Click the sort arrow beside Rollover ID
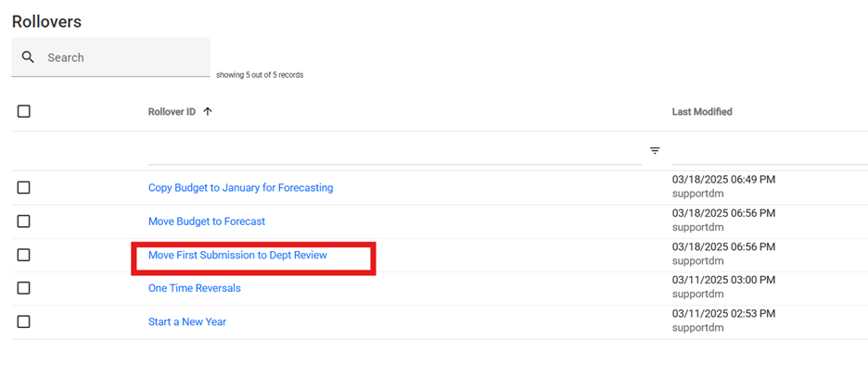The width and height of the screenshot is (868, 389). [208, 112]
